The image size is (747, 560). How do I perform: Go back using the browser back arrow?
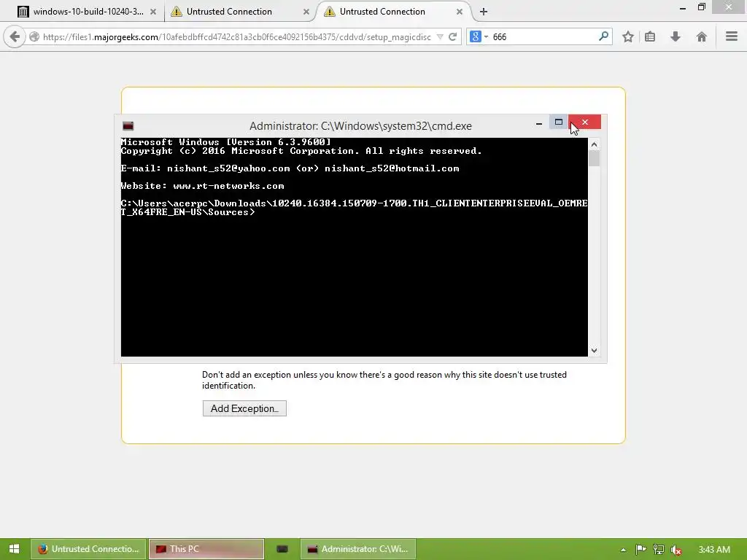pyautogui.click(x=15, y=36)
